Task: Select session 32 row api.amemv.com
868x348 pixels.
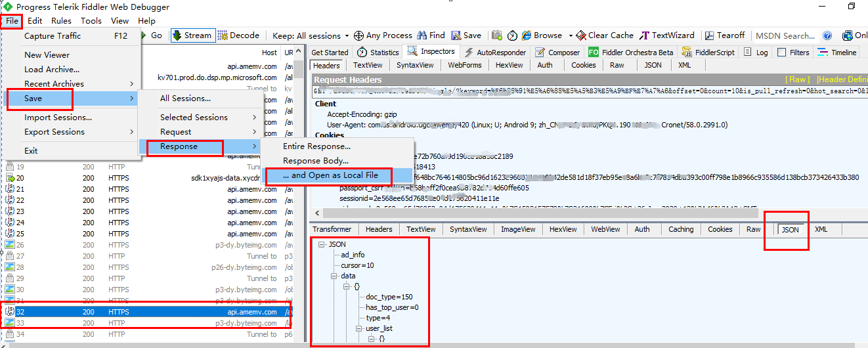Action: pos(147,312)
